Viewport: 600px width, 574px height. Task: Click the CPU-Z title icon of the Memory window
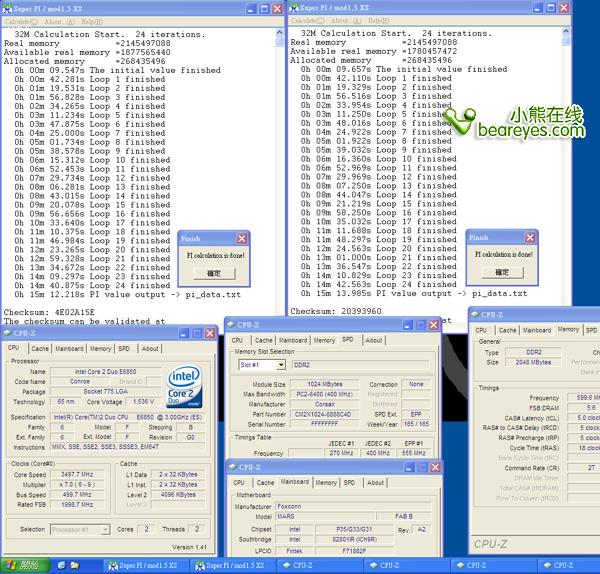click(476, 315)
